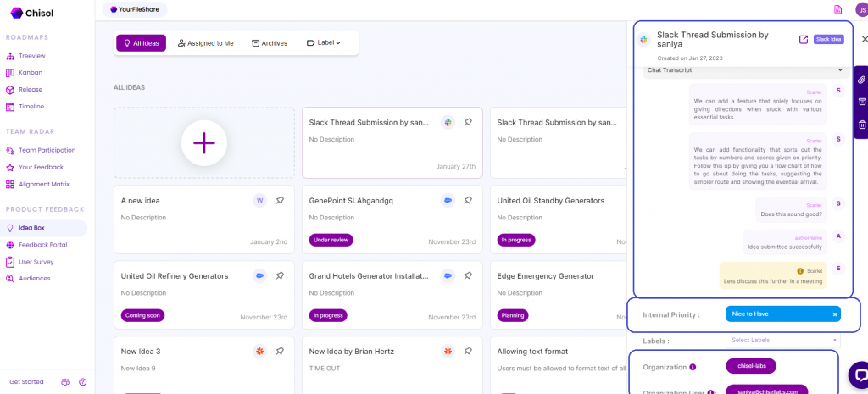Pin the United Oil Refinery Generators card
Screen dimensions: 868x394
click(280, 275)
